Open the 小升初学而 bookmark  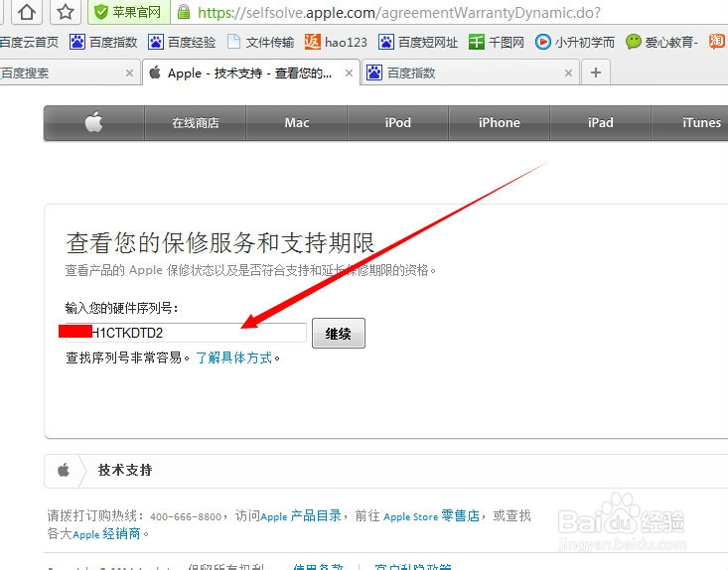tap(574, 43)
